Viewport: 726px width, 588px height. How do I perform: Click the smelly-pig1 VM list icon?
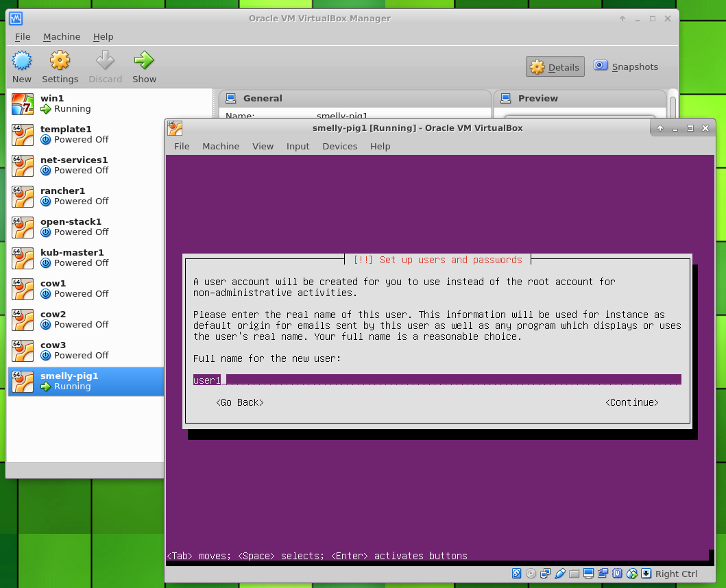click(23, 382)
